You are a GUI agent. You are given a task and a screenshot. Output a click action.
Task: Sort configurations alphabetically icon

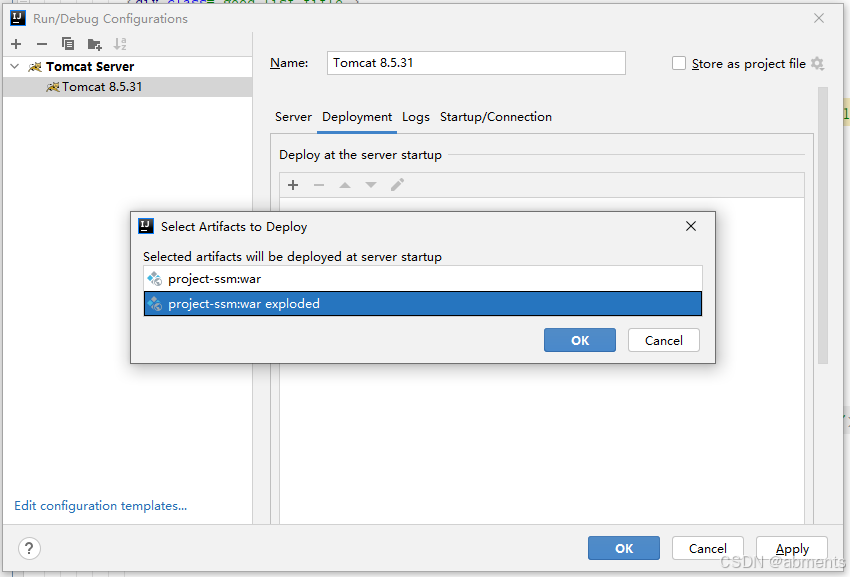(120, 44)
